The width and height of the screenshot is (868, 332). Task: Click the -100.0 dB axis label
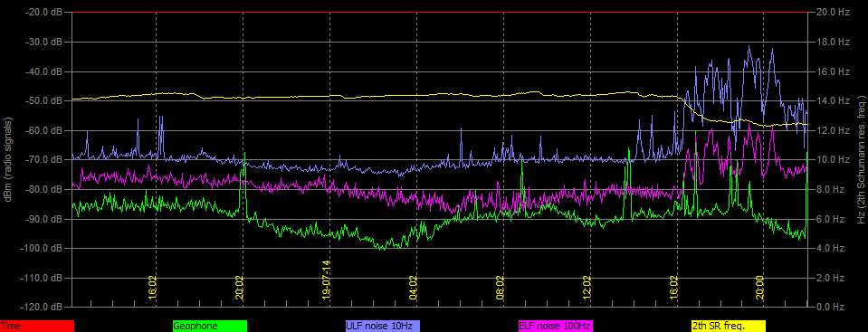pos(42,249)
